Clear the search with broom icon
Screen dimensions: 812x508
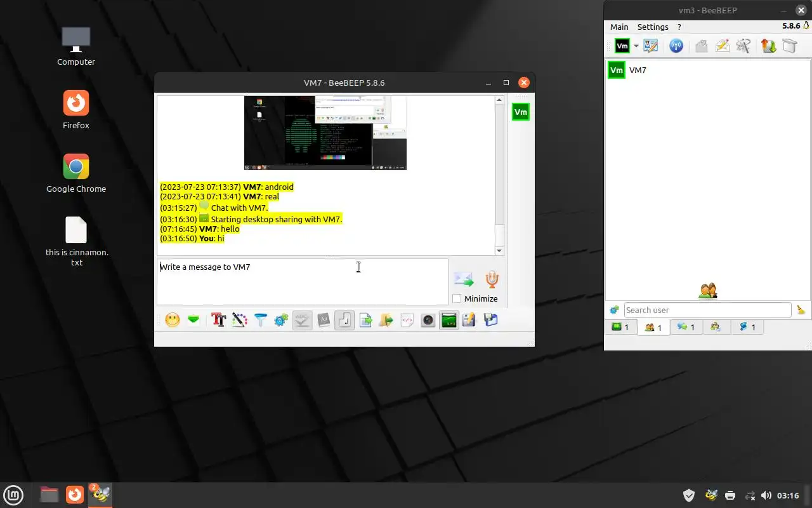coord(801,310)
